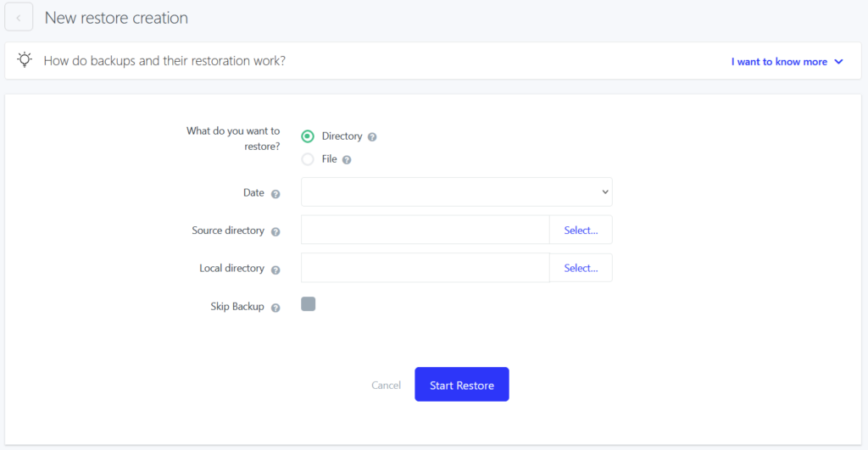This screenshot has width=868, height=450.
Task: Click the Start Restore button
Action: (462, 385)
